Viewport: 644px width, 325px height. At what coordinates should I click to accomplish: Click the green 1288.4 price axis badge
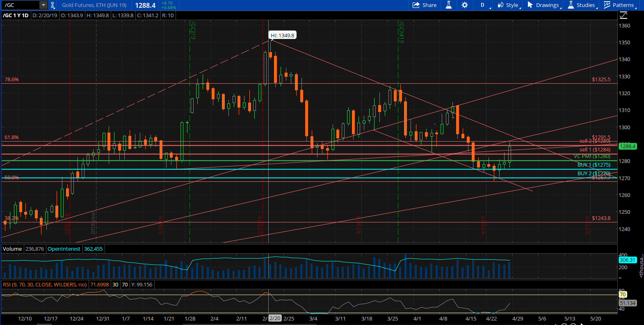pyautogui.click(x=628, y=146)
